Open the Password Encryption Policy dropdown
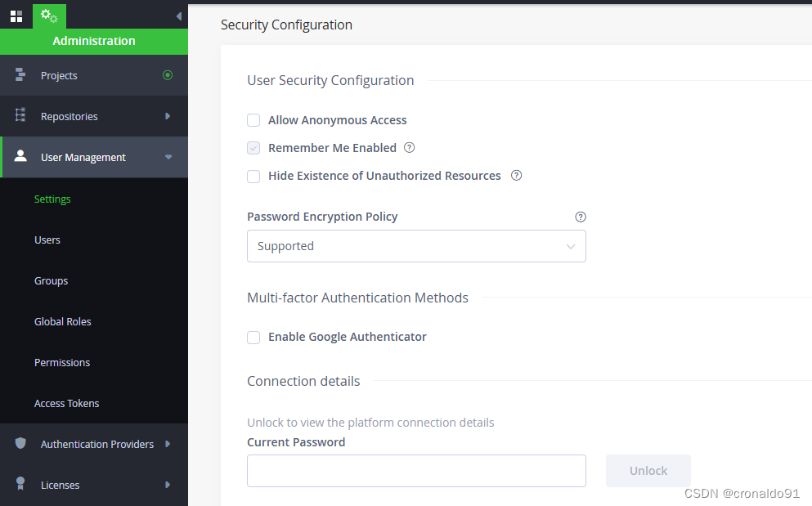 (416, 246)
